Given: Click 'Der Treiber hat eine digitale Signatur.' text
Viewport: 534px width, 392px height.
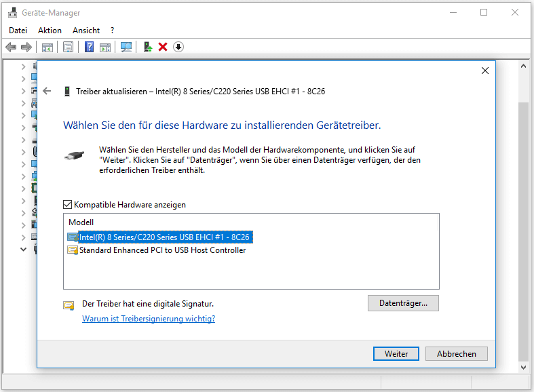Looking at the screenshot, I should (x=148, y=304).
